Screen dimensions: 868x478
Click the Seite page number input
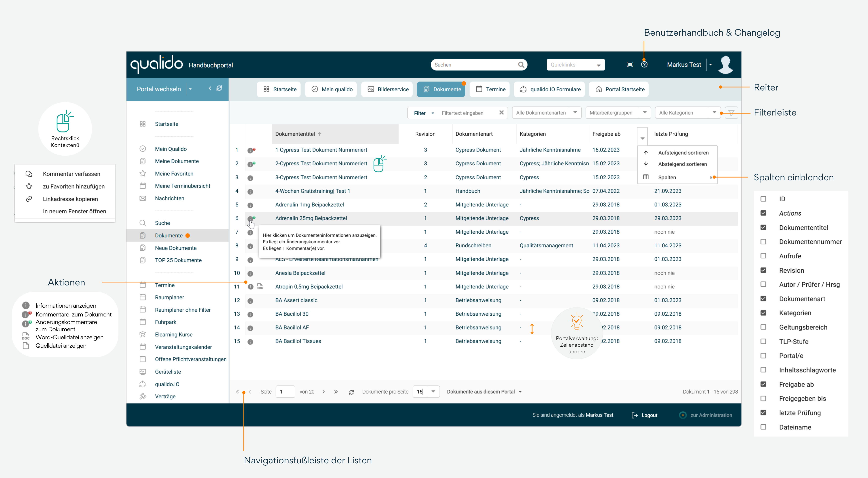pos(285,392)
